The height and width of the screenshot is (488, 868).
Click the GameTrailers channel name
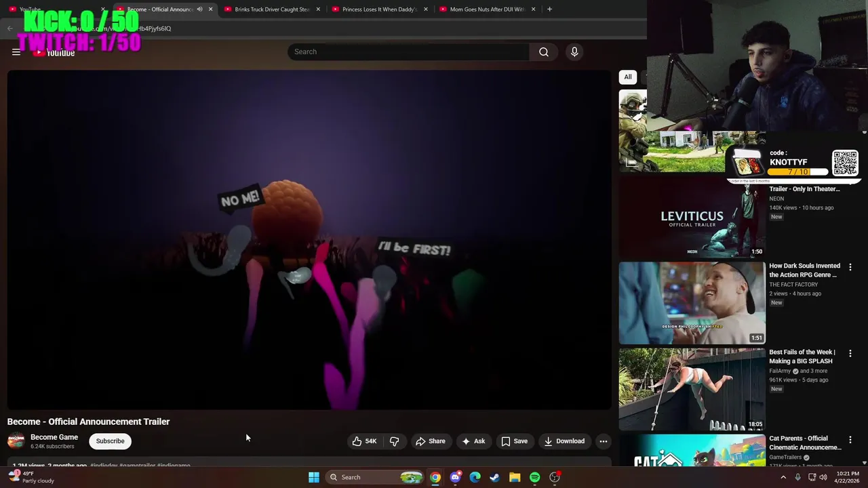coord(785,457)
